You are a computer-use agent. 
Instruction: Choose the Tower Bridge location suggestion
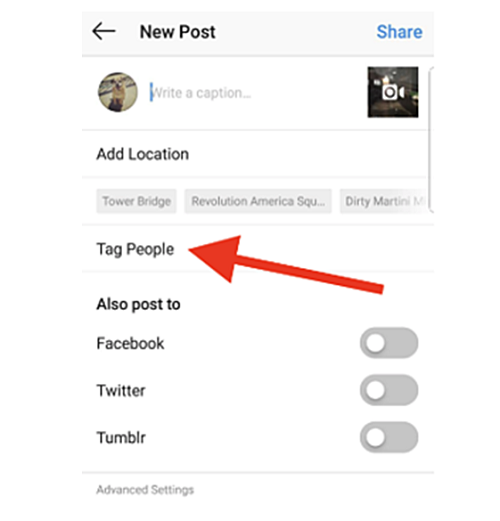point(136,201)
